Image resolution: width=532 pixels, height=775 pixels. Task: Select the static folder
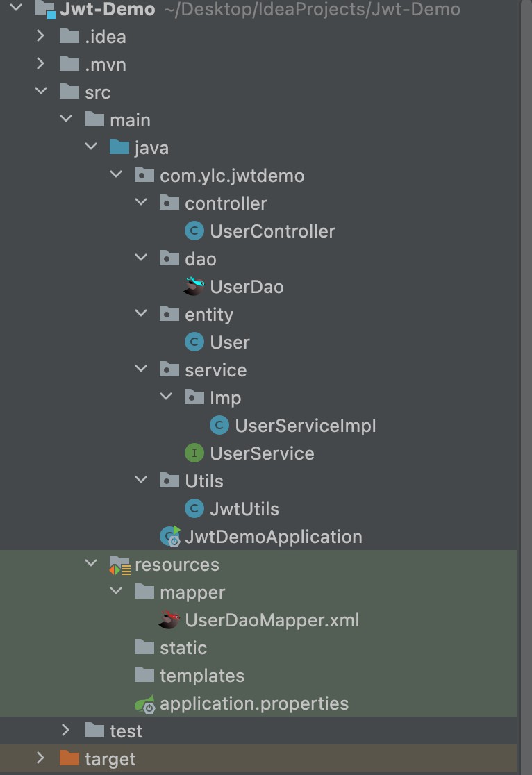183,648
